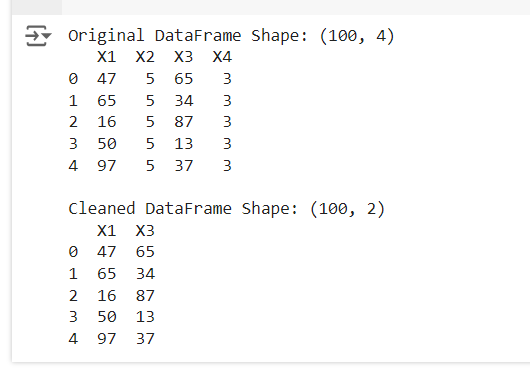The image size is (530, 370).
Task: Click value 97 in the original DataFrame
Action: click(106, 166)
